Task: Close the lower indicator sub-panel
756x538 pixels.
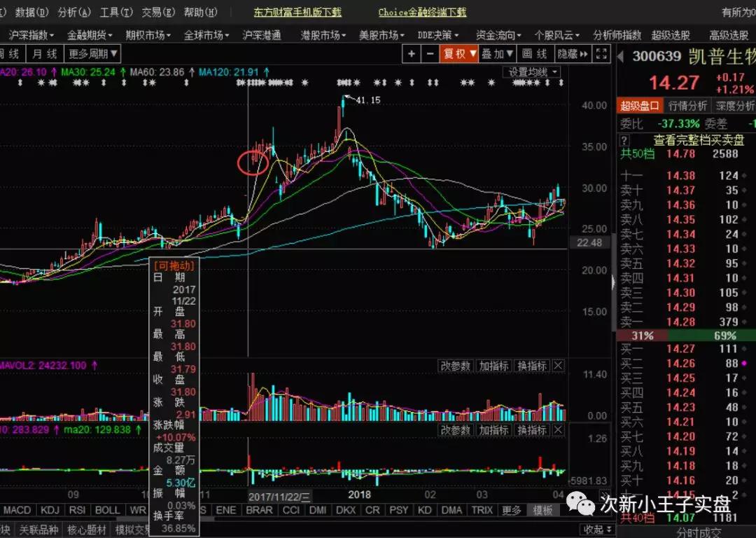Action: pos(559,429)
